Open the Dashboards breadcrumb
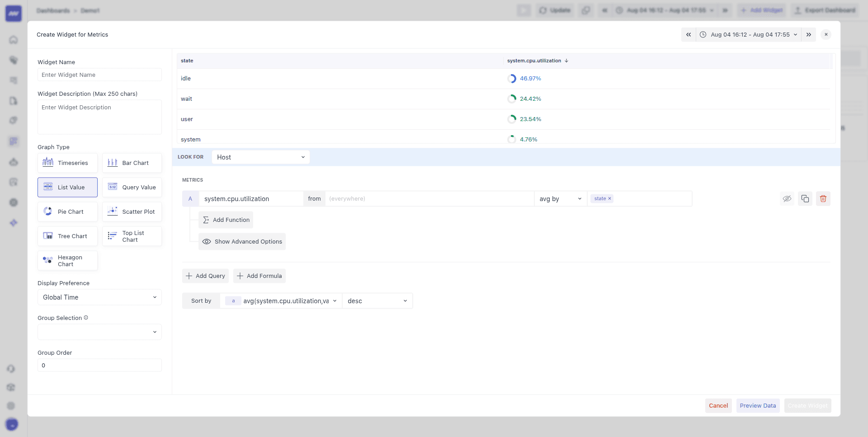The width and height of the screenshot is (868, 437). (x=53, y=10)
